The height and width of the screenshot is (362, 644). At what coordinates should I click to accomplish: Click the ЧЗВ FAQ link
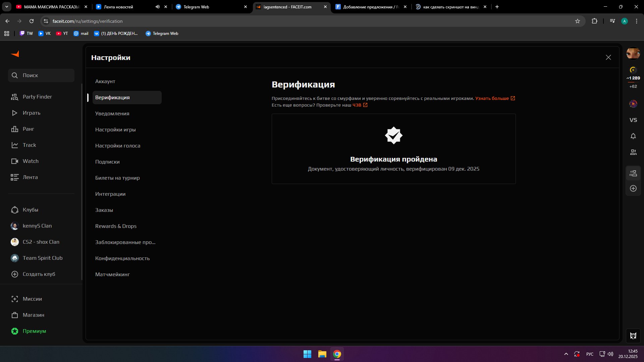coord(358,105)
